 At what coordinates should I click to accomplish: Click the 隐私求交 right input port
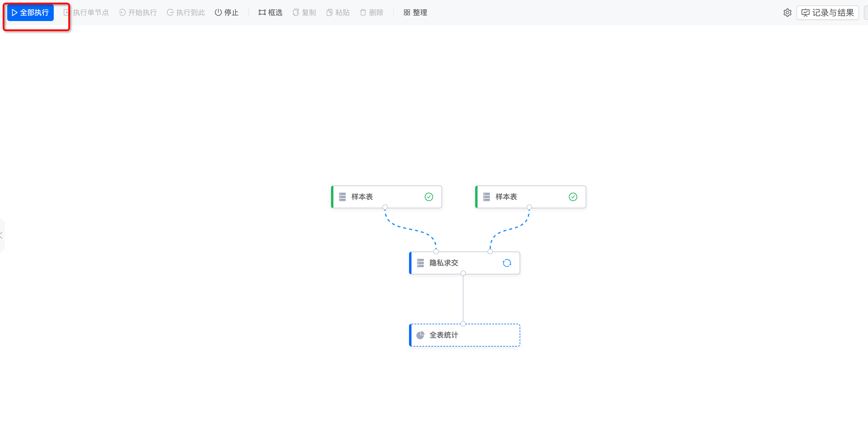pos(490,251)
